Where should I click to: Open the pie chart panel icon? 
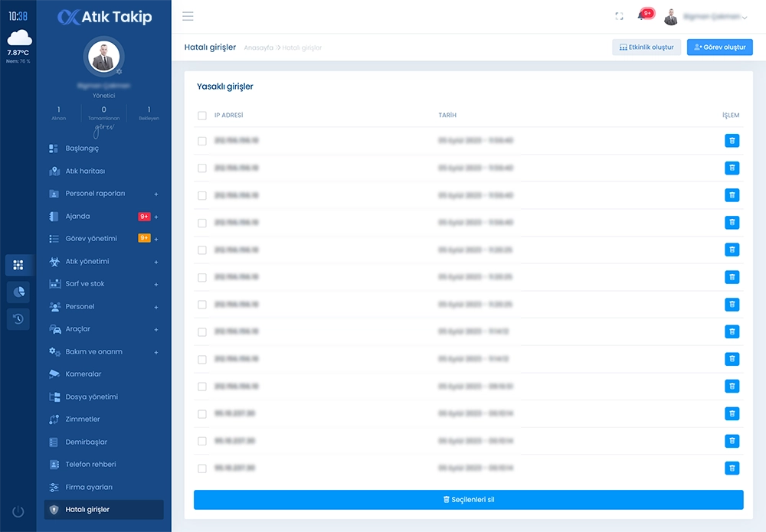pyautogui.click(x=19, y=292)
